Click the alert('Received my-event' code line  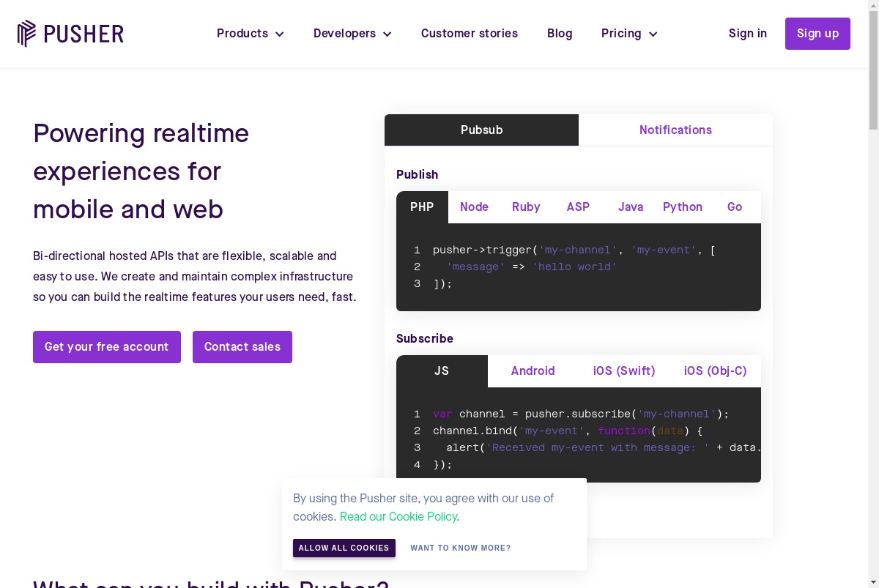click(604, 448)
